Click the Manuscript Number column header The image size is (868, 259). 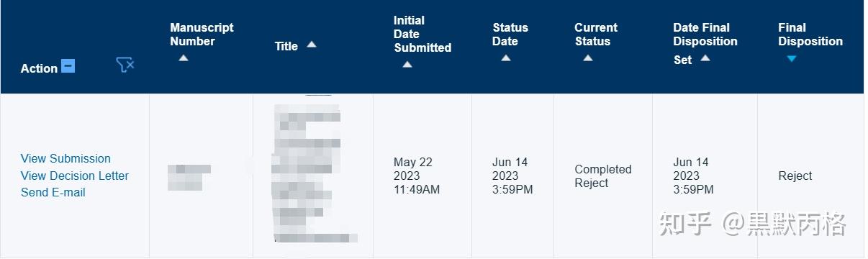point(202,35)
